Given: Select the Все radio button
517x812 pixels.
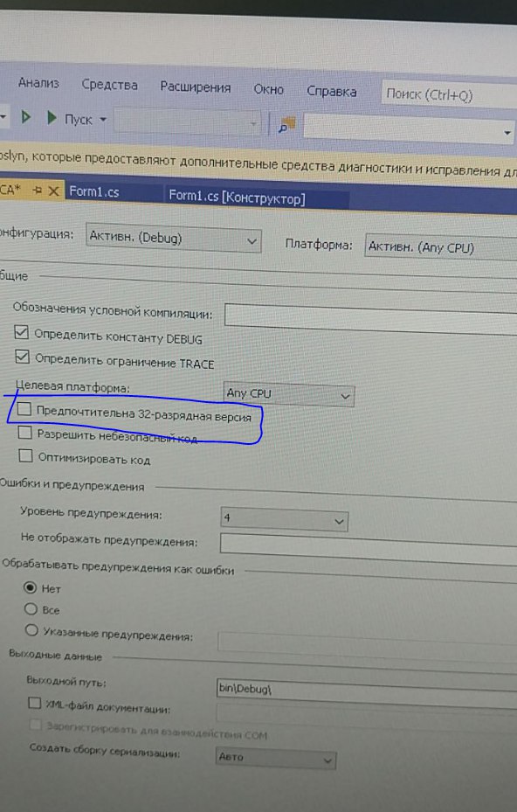Looking at the screenshot, I should [x=31, y=608].
